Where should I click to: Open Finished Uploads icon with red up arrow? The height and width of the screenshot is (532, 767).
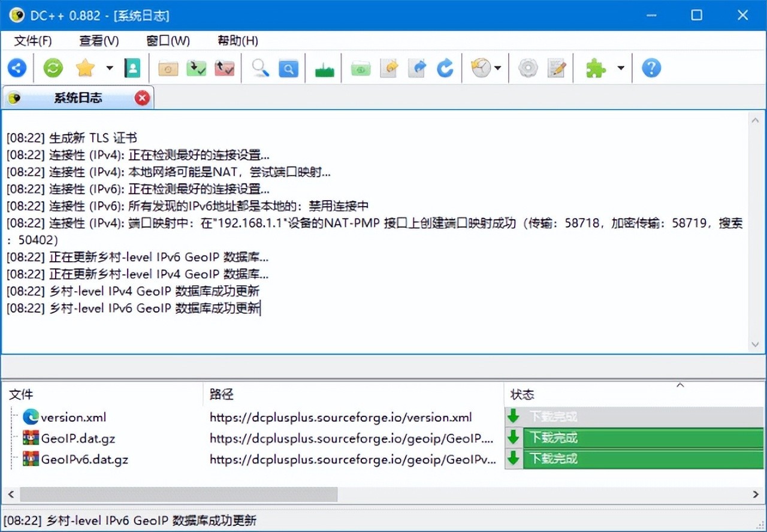(225, 68)
